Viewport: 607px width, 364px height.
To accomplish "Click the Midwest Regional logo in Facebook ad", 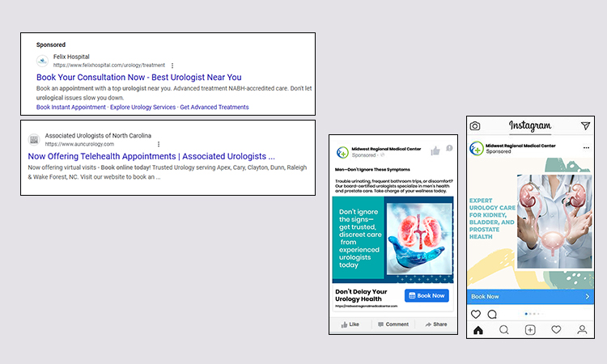I will 342,152.
